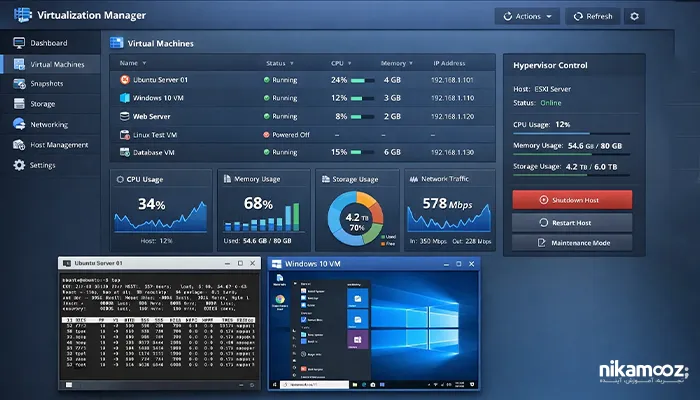
Task: Click the Ubuntu Server 01 logo icon in list
Action: [x=125, y=79]
